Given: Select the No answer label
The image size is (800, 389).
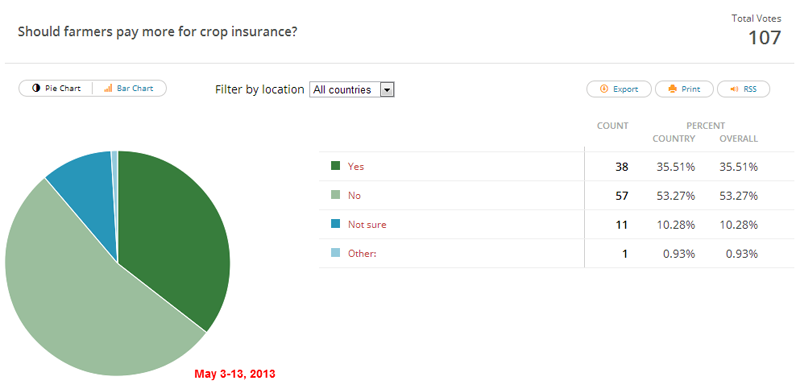Looking at the screenshot, I should 354,196.
